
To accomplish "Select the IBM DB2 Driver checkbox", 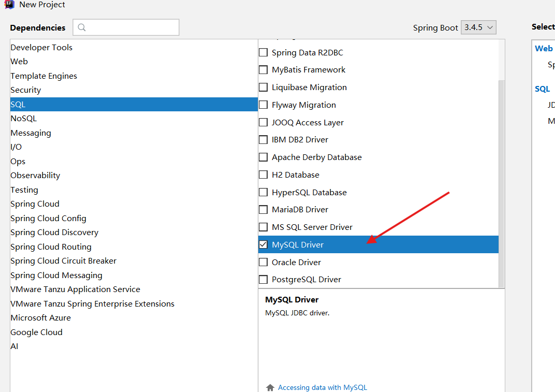I will [x=264, y=139].
